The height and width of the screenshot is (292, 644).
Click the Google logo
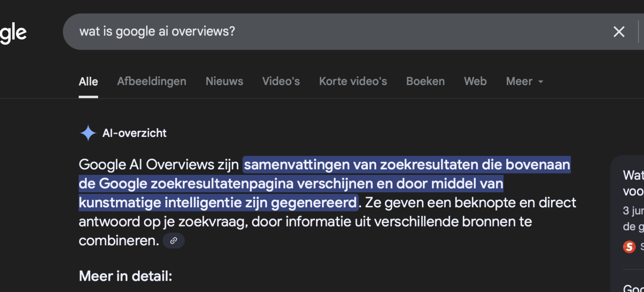point(13,33)
